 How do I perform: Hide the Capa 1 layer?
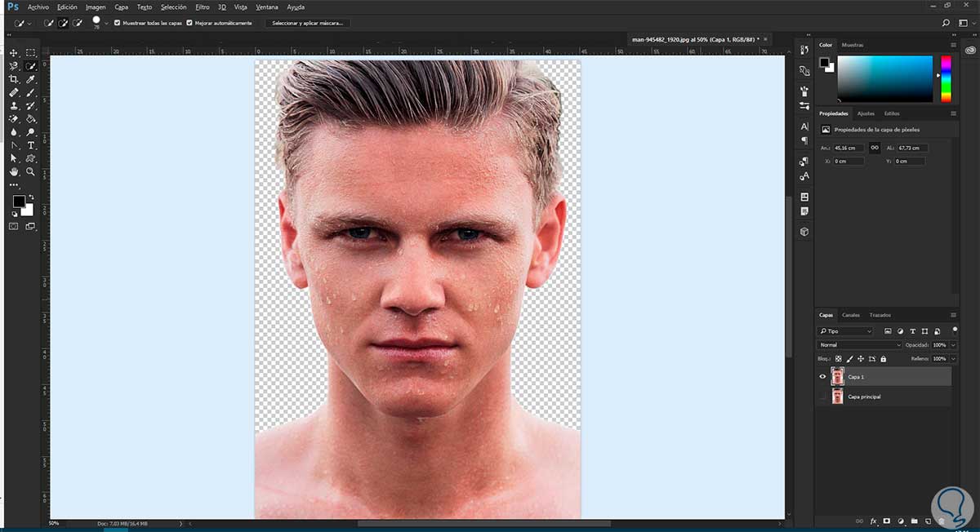822,376
